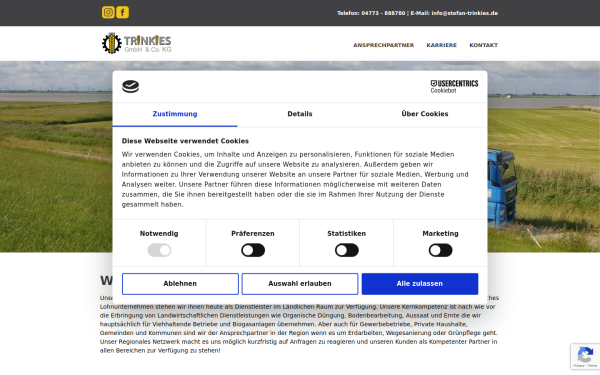The height and width of the screenshot is (375, 600).
Task: Click the phone number 04773 - 888780
Action: 383,13
